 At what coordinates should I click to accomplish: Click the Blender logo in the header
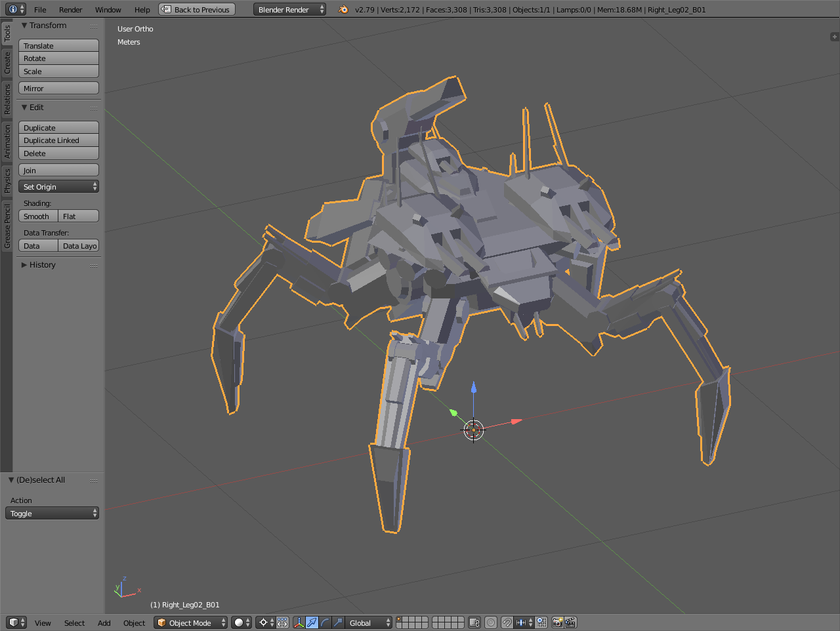(343, 9)
